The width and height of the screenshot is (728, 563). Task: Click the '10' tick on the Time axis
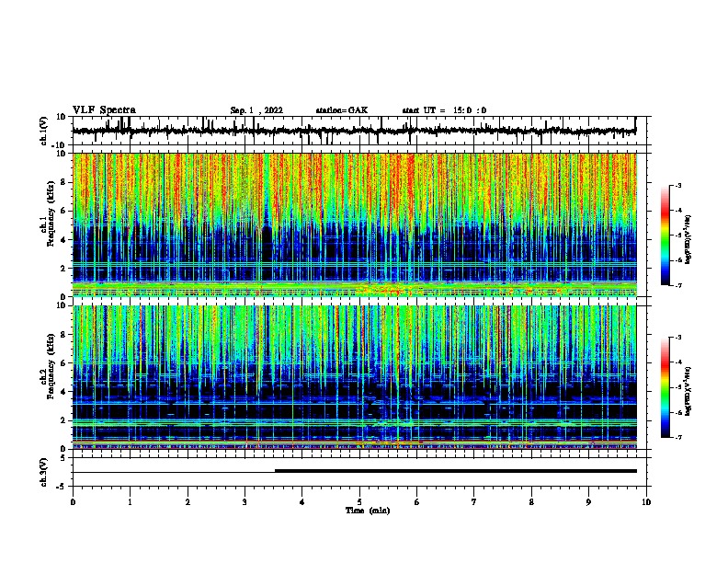[x=646, y=501]
